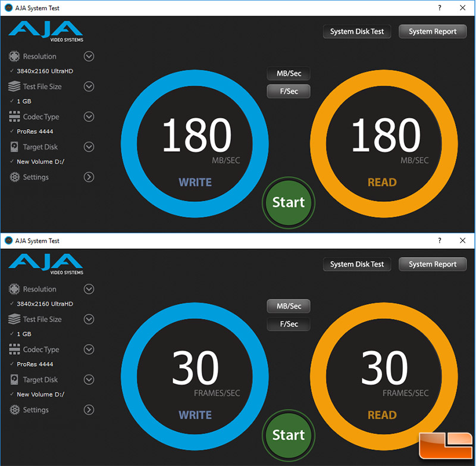The width and height of the screenshot is (476, 466).
Task: Select New Volume D:/ value in bottom window
Action: point(40,395)
